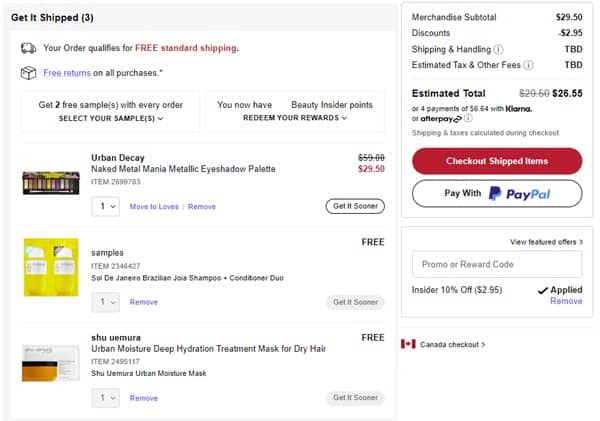600x421 pixels.
Task: Click Checkout Shipped Items button
Action: click(496, 161)
